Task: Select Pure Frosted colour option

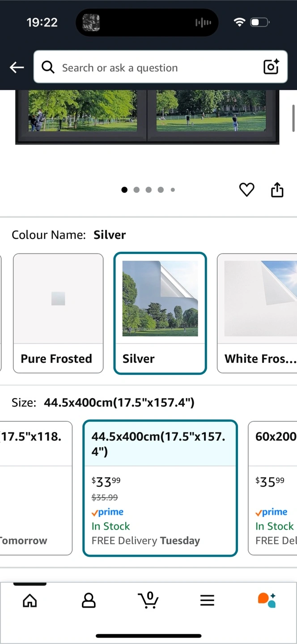Action: (x=58, y=313)
